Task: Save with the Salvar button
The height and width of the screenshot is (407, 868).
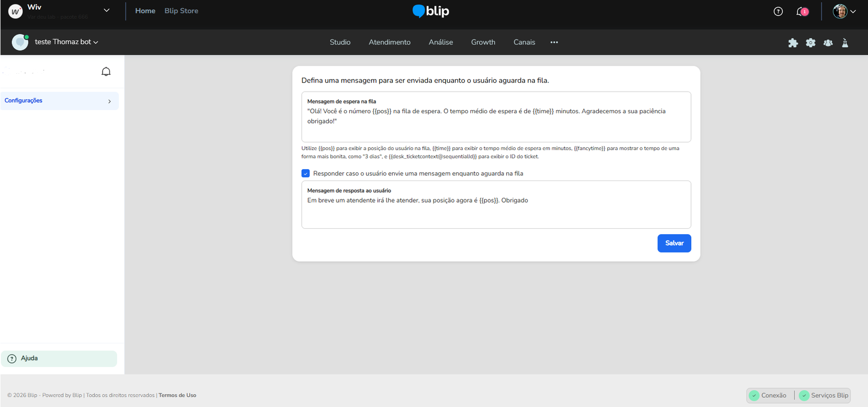Action: point(674,243)
